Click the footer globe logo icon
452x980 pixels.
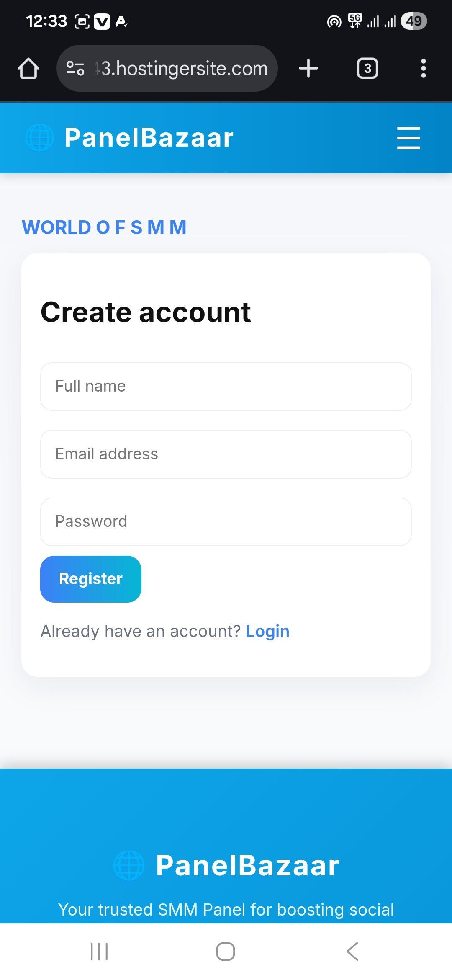pyautogui.click(x=129, y=865)
